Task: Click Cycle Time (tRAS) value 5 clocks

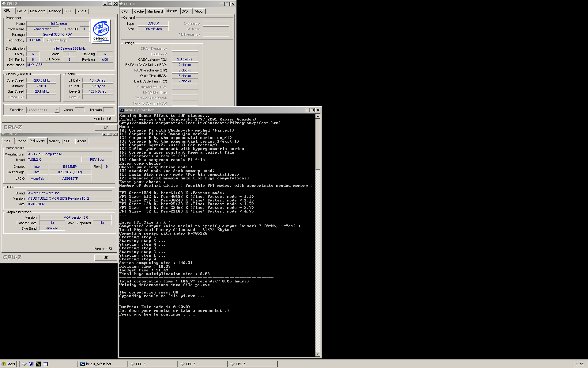Action: (185, 76)
